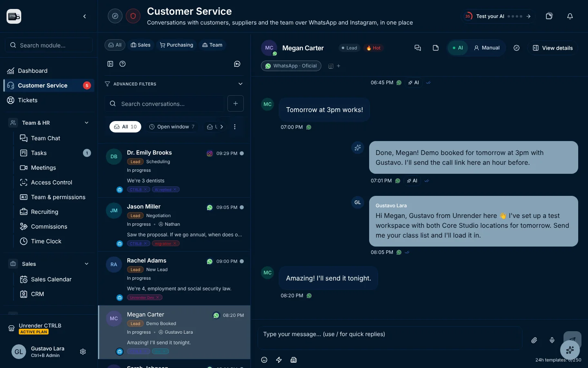Collapse the Sales sidebar group
Viewport: 588px width, 368px height.
[87, 264]
